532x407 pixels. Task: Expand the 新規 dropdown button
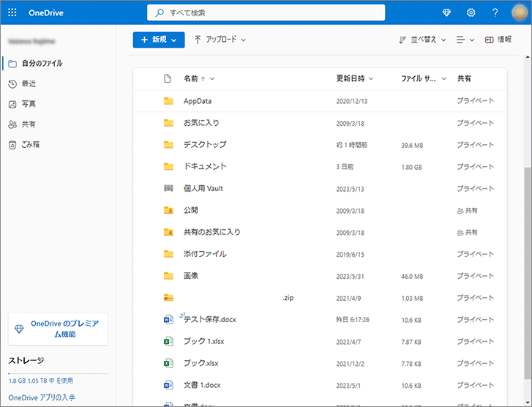point(159,40)
